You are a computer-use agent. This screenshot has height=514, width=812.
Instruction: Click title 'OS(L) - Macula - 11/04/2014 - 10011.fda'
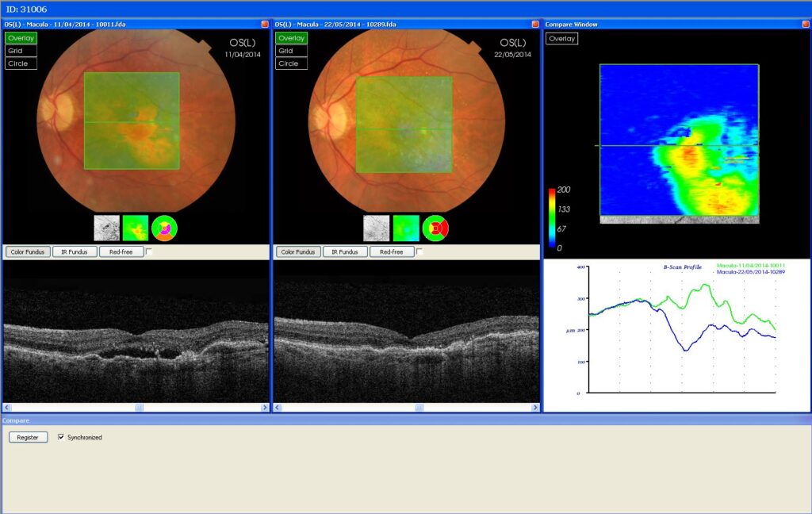tap(65, 25)
